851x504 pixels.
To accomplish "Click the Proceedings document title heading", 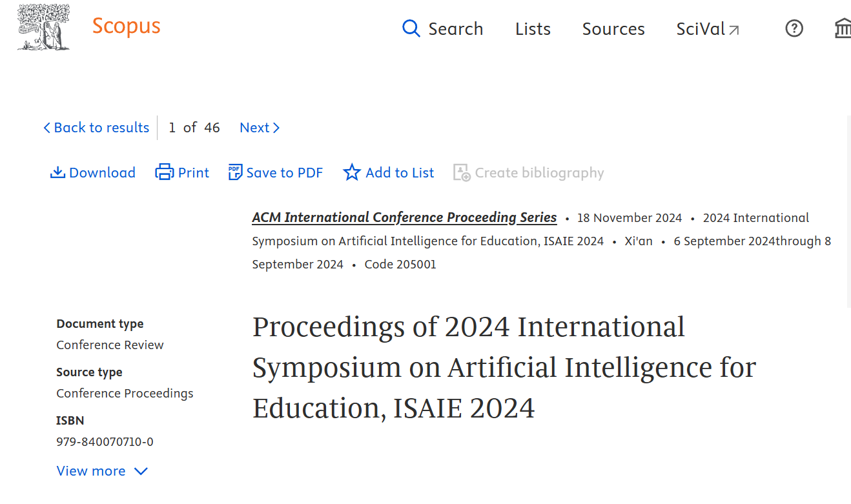I will 504,367.
